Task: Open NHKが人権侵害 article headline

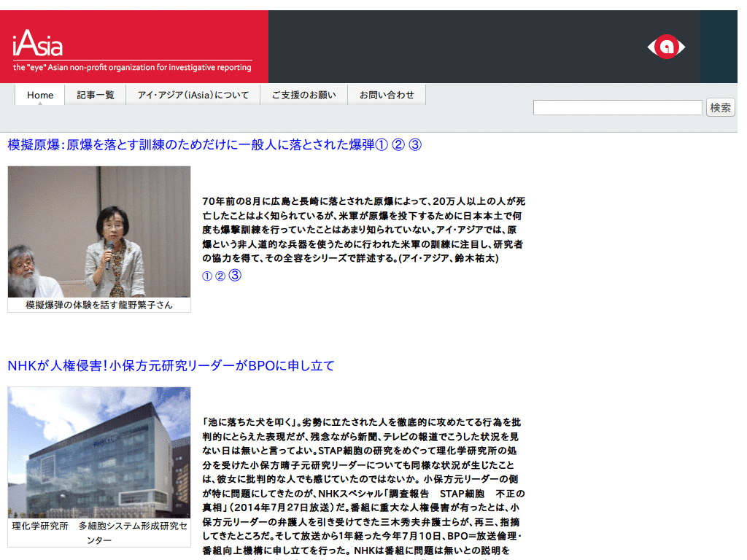Action: 171,366
